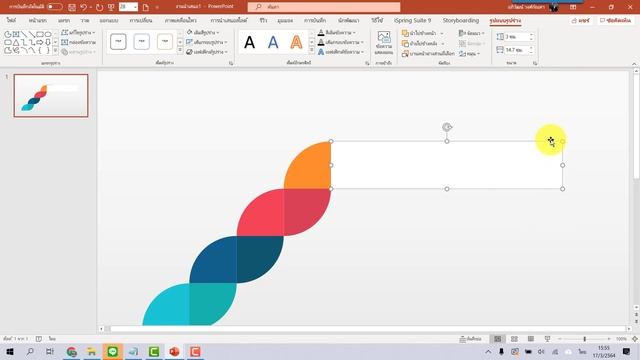The width and height of the screenshot is (640, 360).
Task: Open the iSpring Suite 9 tab
Action: (x=412, y=20)
